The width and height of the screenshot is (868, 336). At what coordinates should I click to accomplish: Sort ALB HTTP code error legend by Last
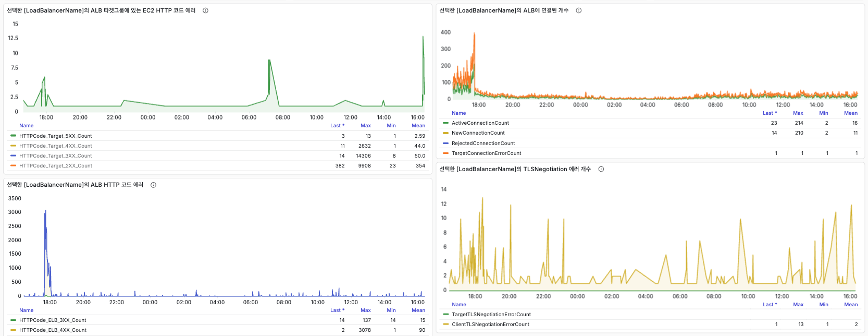[x=337, y=310]
